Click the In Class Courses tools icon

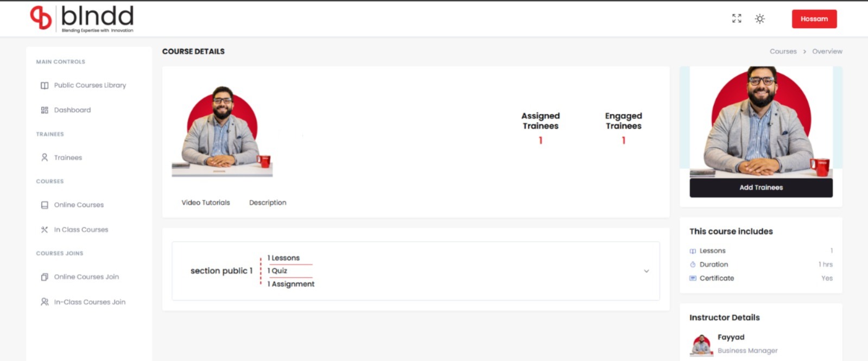pos(45,230)
